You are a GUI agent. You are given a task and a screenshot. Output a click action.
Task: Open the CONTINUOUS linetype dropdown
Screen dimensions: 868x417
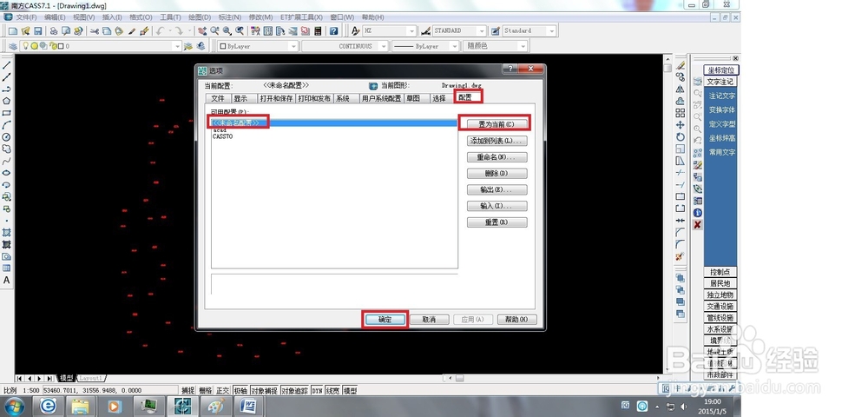(345, 47)
